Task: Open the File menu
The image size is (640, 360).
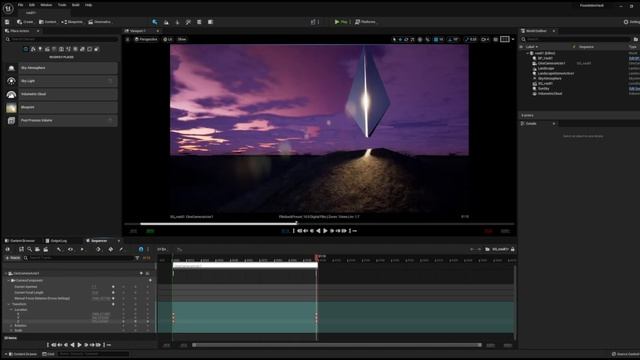Action: click(20, 5)
